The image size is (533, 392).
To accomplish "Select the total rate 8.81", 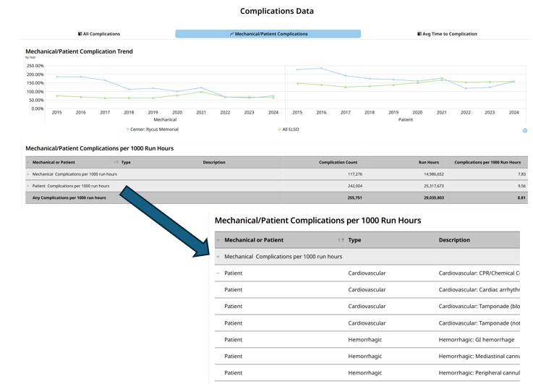I will pyautogui.click(x=521, y=198).
